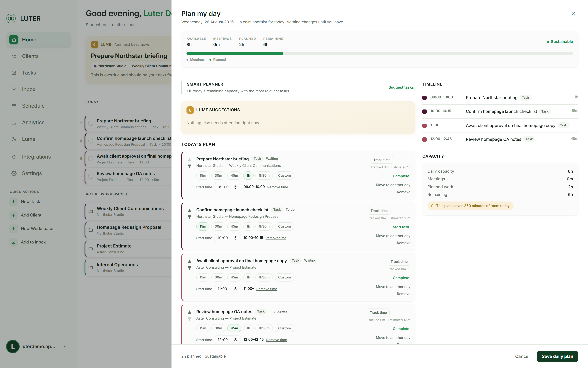Viewport: 588px width, 368px height.
Task: Choose Custom duration for Await client approval
Action: click(284, 277)
